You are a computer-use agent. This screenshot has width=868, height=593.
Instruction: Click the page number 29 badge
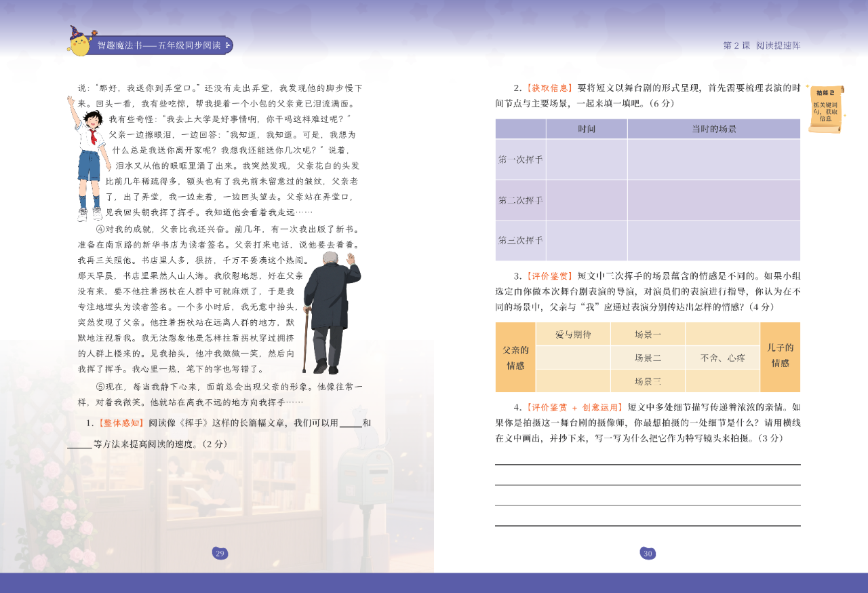tap(220, 554)
